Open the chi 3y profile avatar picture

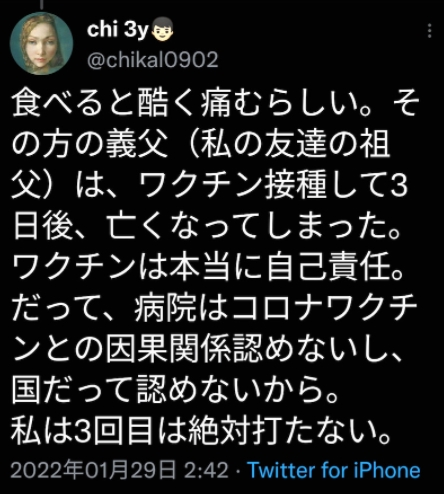pos(41,43)
